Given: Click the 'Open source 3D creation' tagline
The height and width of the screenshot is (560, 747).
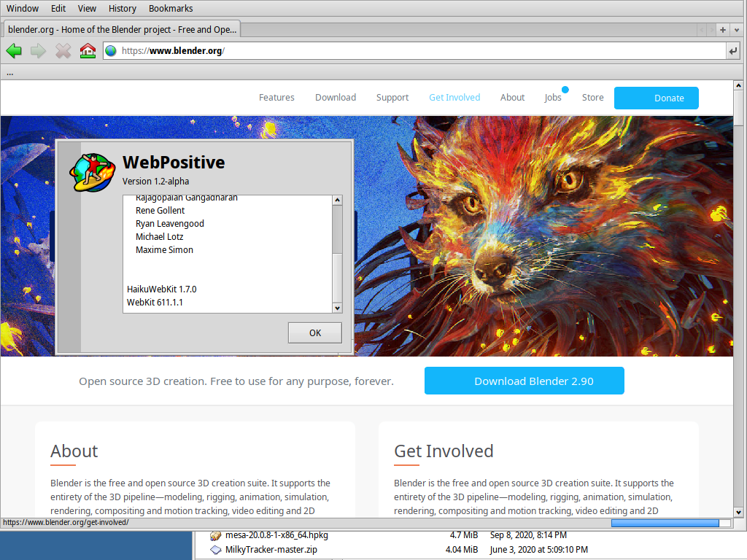Looking at the screenshot, I should tap(236, 381).
